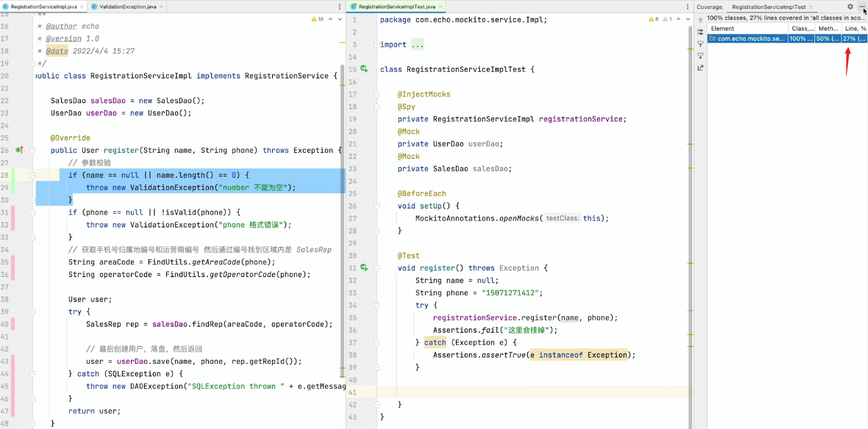Click the @InjectMocks annotation
868x429 pixels.
[424, 94]
